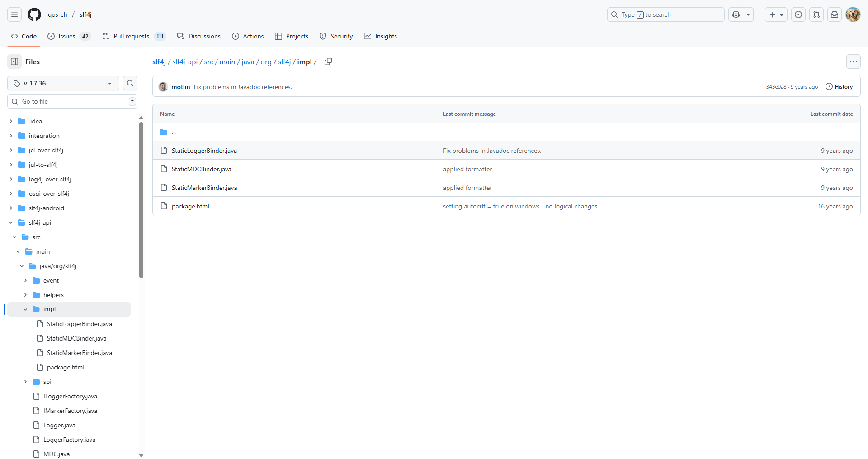
Task: Open ILoggerFactory.java in file tree
Action: [70, 396]
